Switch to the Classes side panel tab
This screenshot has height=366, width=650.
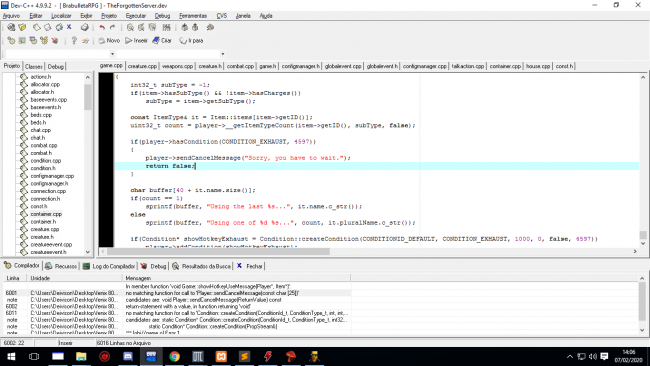tap(34, 66)
